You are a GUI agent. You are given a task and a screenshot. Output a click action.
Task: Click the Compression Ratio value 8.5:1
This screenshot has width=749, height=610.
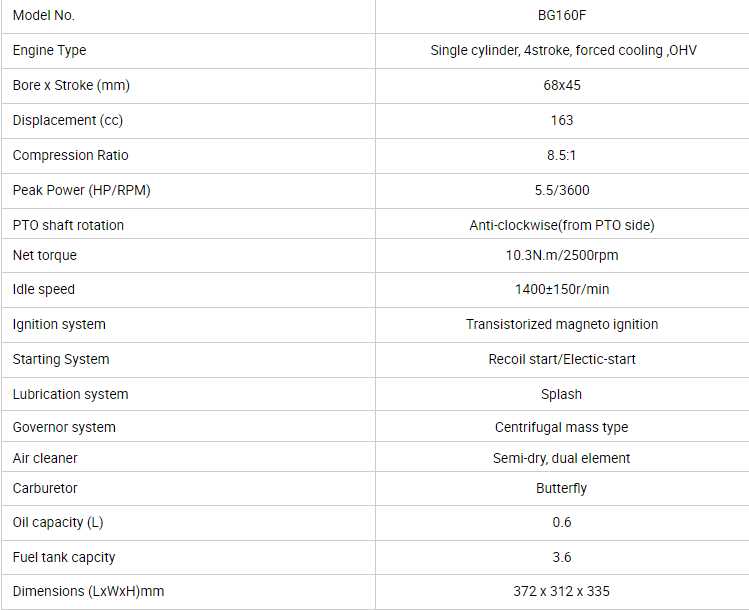(561, 155)
